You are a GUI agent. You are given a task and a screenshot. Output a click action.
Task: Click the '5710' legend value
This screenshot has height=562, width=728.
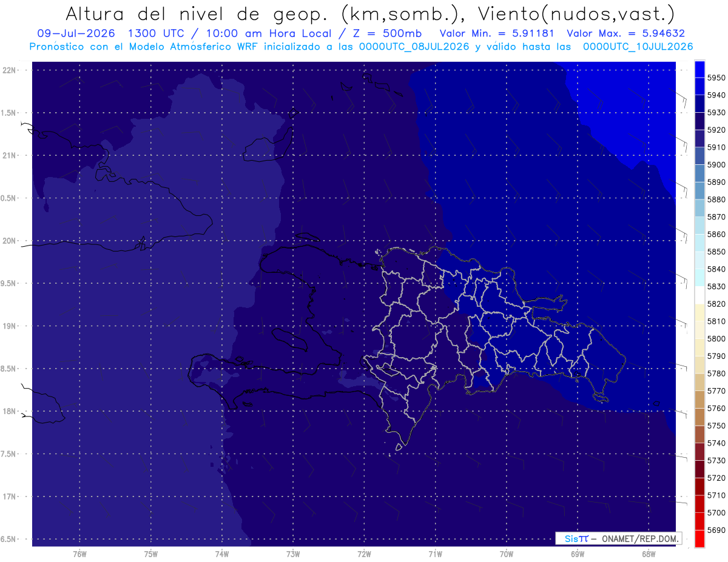pyautogui.click(x=716, y=495)
